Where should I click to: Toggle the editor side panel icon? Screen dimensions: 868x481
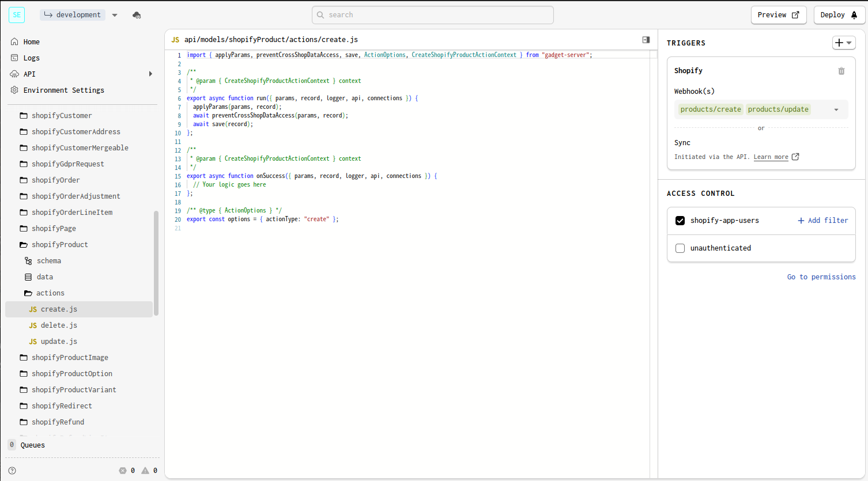click(x=646, y=40)
